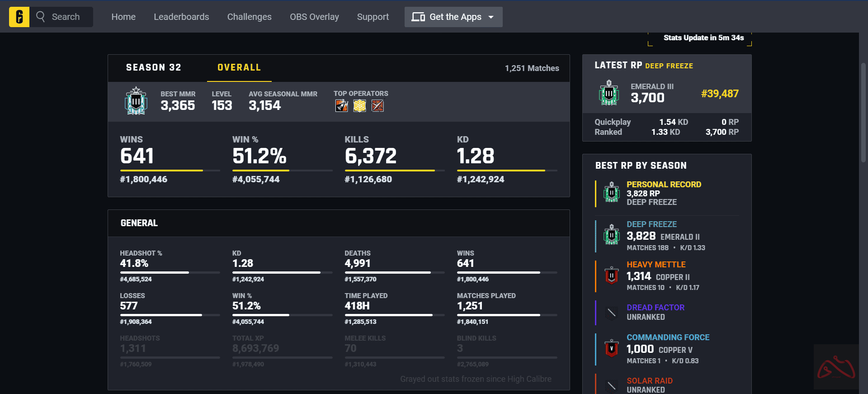Viewport: 868px width, 394px height.
Task: Click the Emerald III badge in Latest RP
Action: pyautogui.click(x=609, y=93)
